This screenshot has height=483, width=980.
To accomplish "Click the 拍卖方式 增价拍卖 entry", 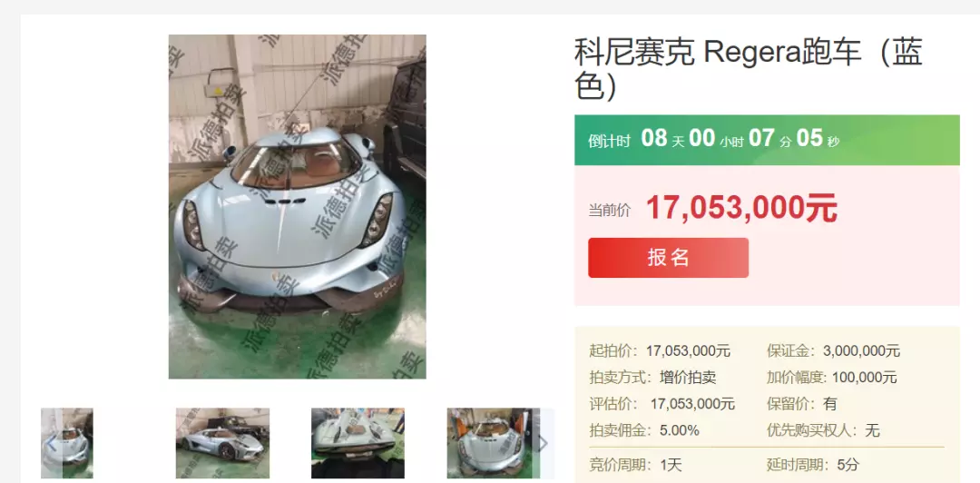I will pos(652,378).
